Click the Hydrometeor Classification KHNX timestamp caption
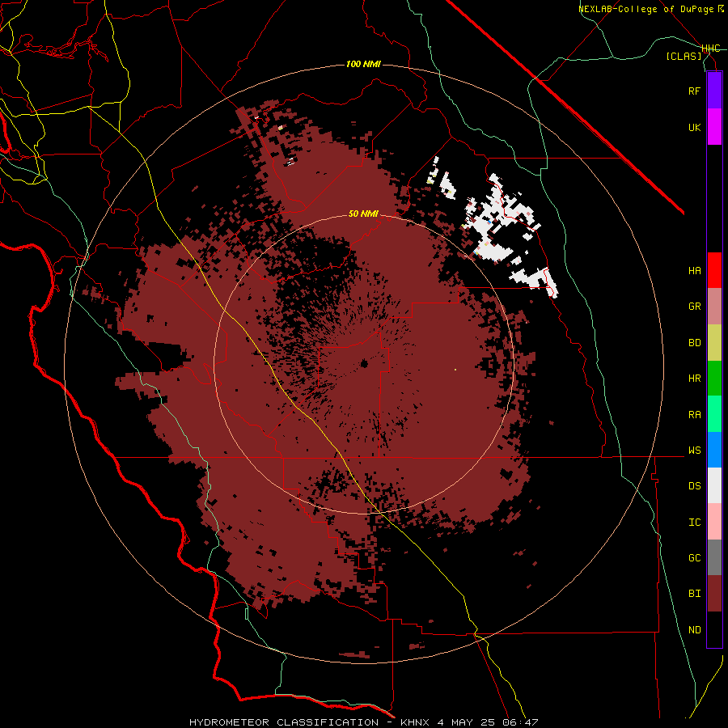This screenshot has width=728, height=728. [x=363, y=722]
